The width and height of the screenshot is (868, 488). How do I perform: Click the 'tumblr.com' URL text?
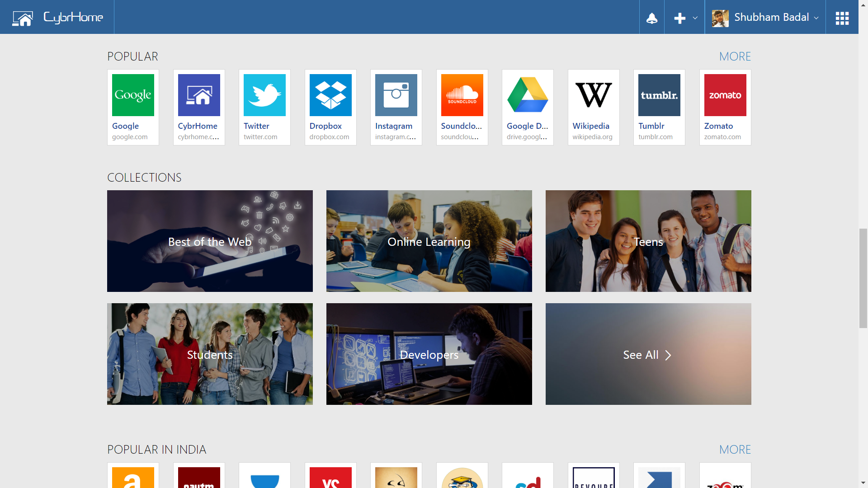pyautogui.click(x=656, y=137)
